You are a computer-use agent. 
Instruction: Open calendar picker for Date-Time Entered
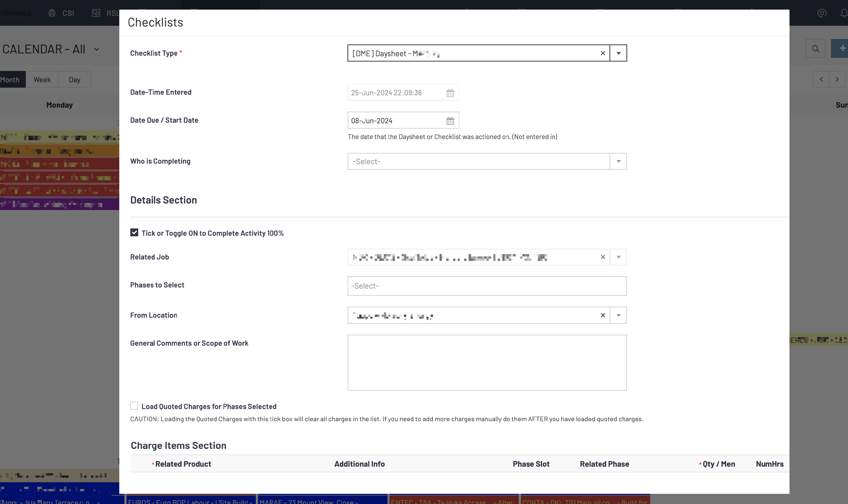point(450,93)
